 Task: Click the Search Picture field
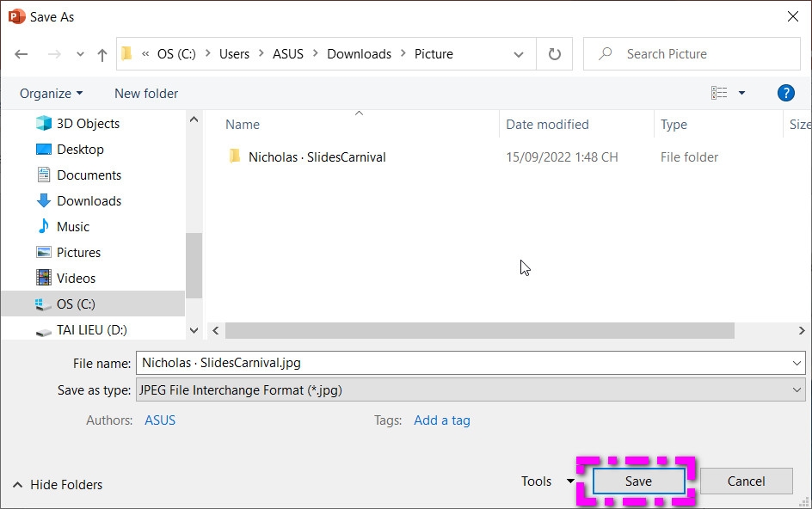click(692, 54)
